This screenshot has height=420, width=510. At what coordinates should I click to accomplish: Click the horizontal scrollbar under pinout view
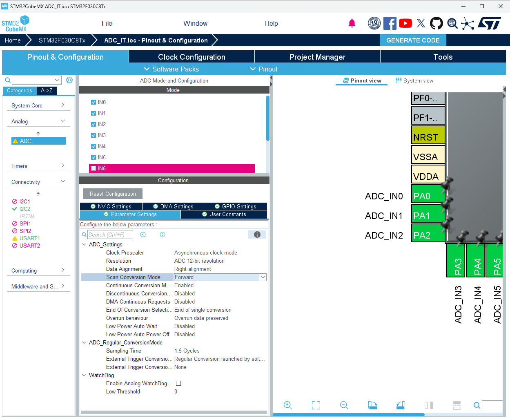coord(348,415)
